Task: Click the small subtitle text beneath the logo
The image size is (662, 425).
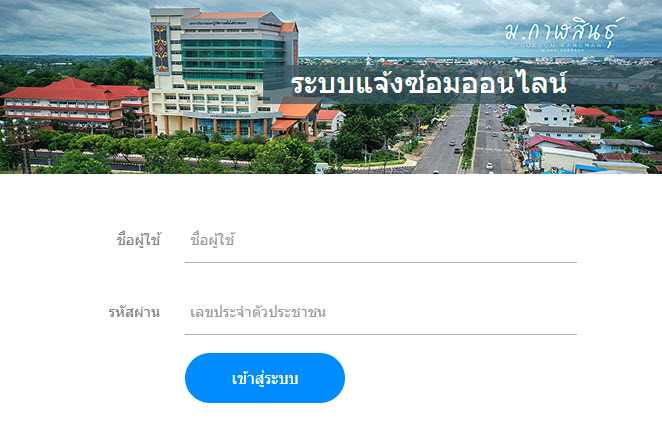Action: coord(561,46)
